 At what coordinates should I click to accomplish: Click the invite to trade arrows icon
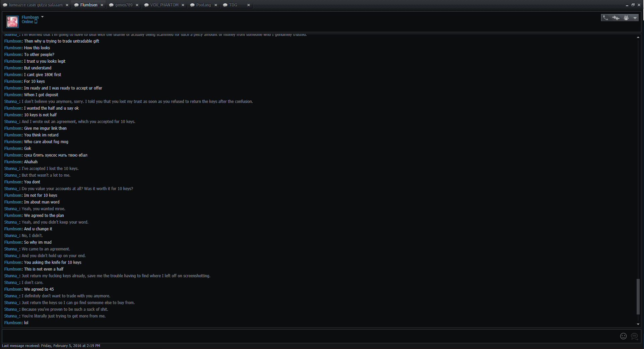(x=616, y=18)
